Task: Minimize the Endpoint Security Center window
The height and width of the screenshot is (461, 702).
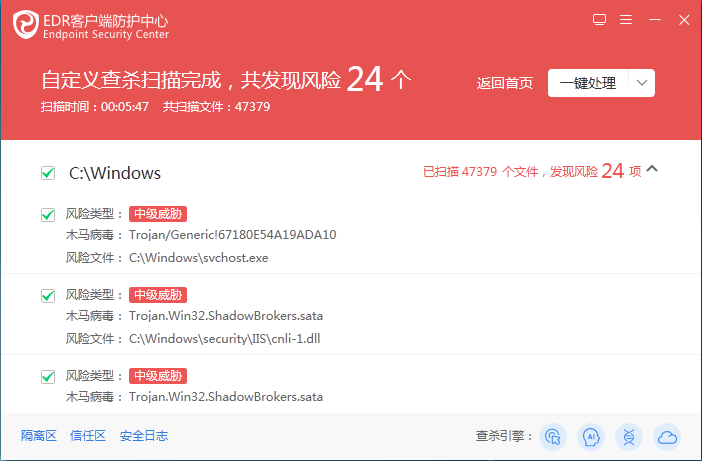Action: pos(653,19)
